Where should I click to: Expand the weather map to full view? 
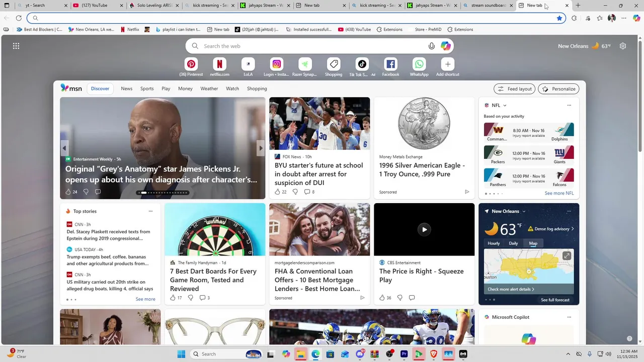pos(567,256)
